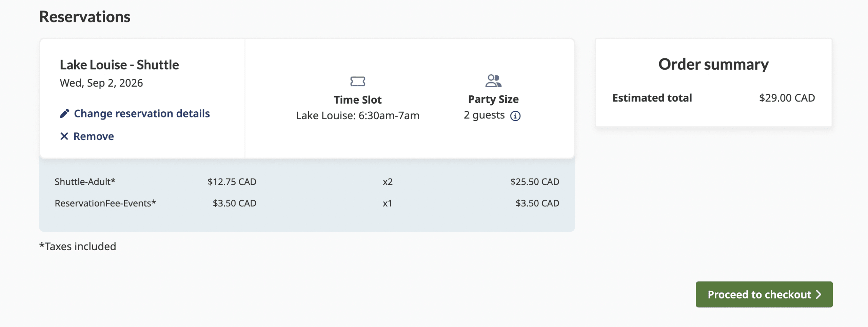Remove the Lake Louise shuttle reservation
Viewport: 868px width, 327px height.
(x=94, y=136)
